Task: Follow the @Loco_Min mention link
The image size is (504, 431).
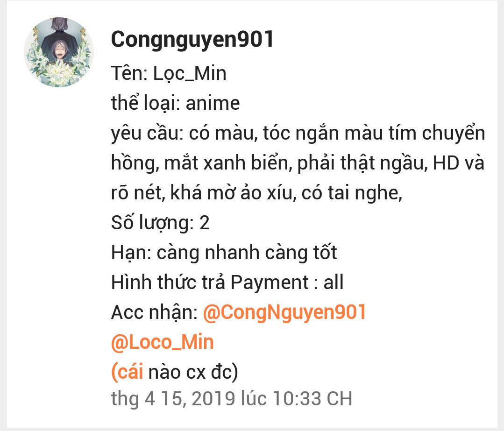Action: 163,342
